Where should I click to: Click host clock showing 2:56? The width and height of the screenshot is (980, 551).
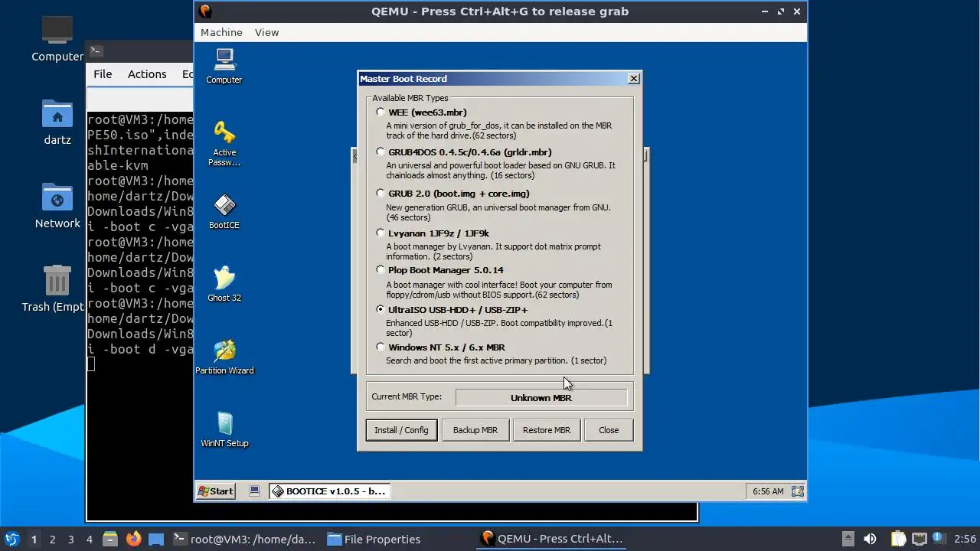[965, 540]
